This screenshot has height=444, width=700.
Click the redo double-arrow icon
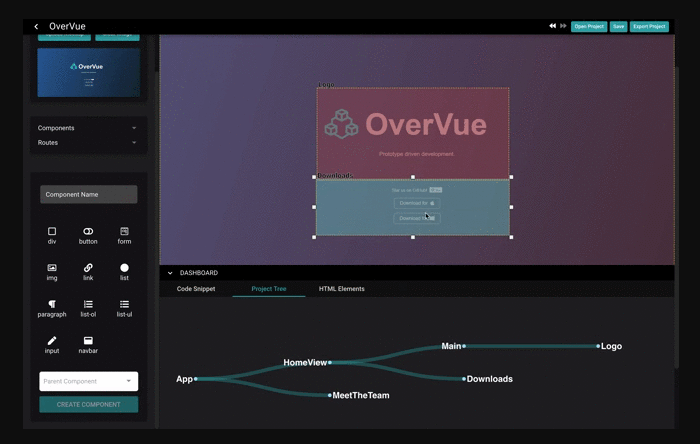563,26
